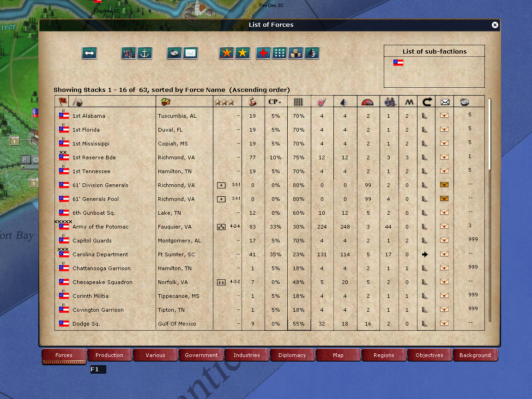
Task: Sort by CP- column header
Action: [276, 102]
